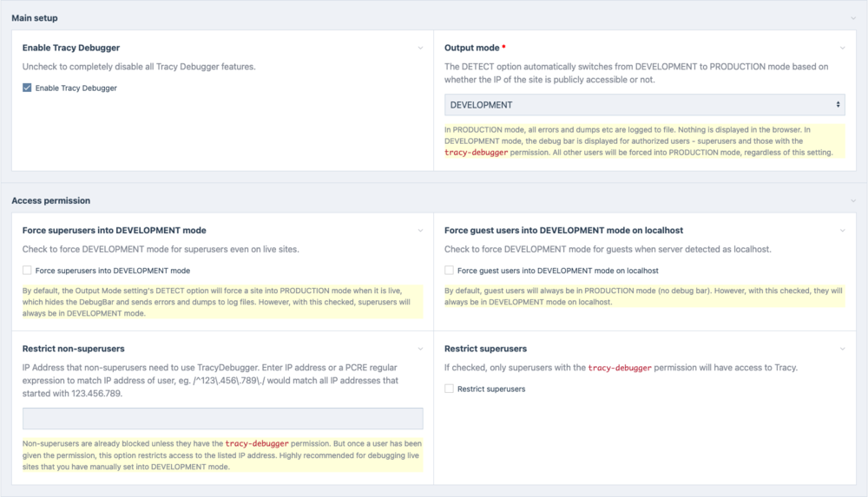
Task: Enable the Restrict superusers checkbox
Action: (x=450, y=389)
